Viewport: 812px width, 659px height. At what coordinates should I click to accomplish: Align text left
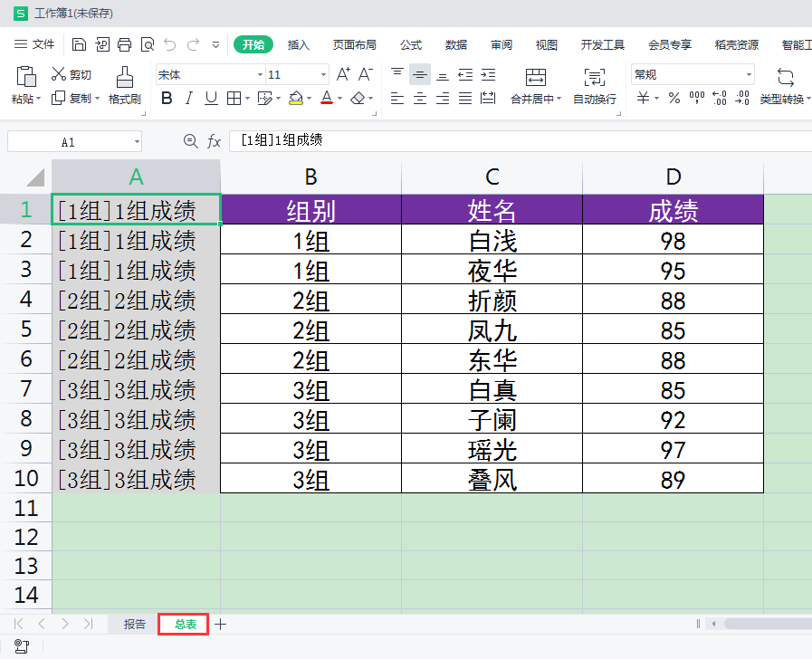point(397,98)
